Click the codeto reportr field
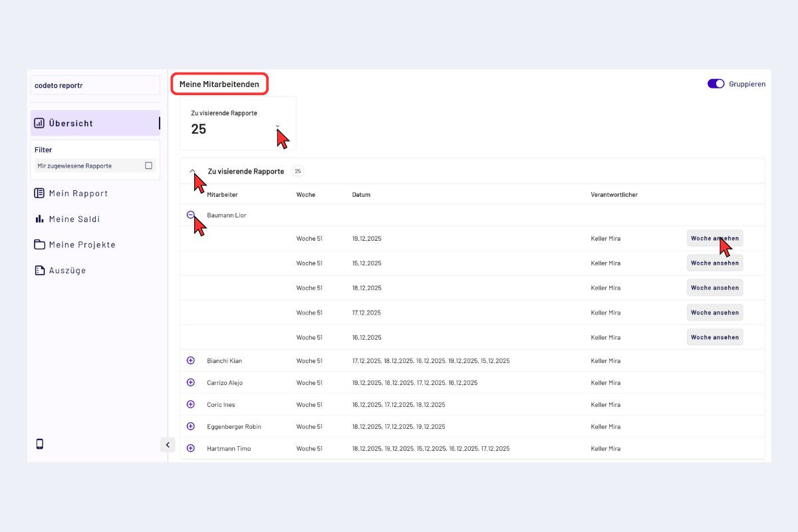This screenshot has width=798, height=532. coord(95,85)
